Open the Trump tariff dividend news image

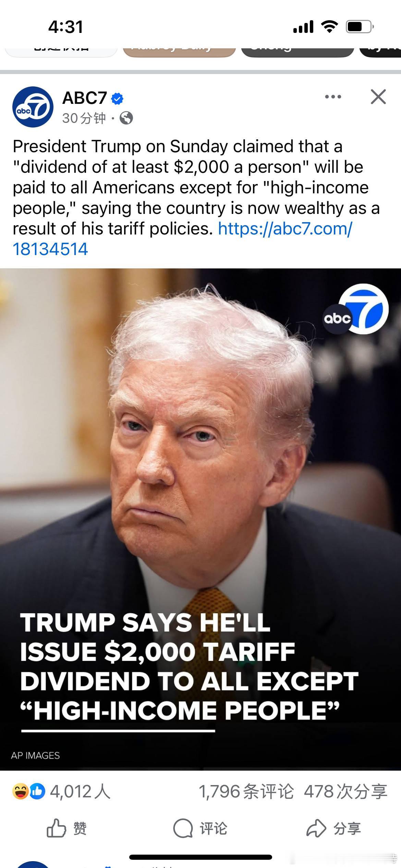tap(200, 519)
